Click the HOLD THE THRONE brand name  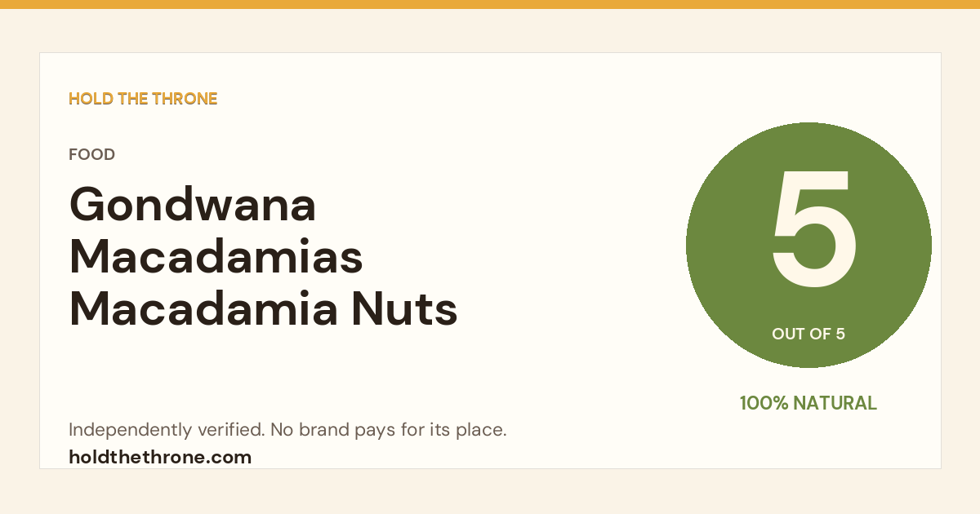pos(143,99)
